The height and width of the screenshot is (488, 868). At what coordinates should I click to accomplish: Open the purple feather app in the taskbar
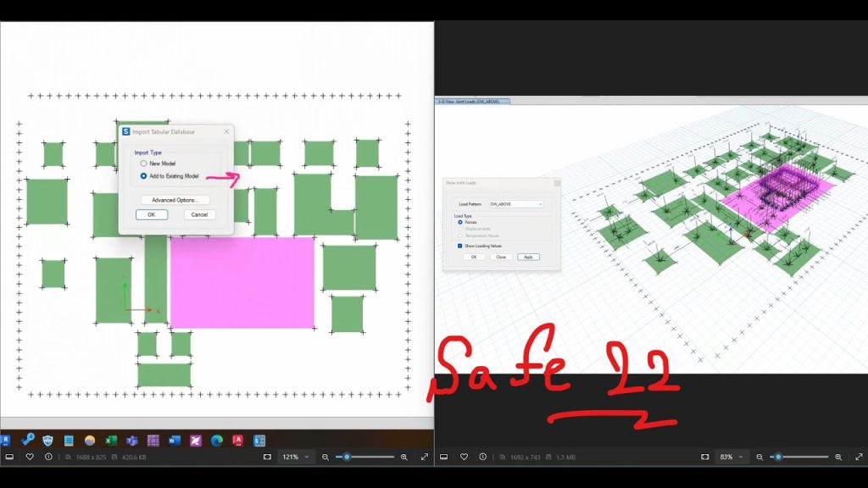[196, 441]
